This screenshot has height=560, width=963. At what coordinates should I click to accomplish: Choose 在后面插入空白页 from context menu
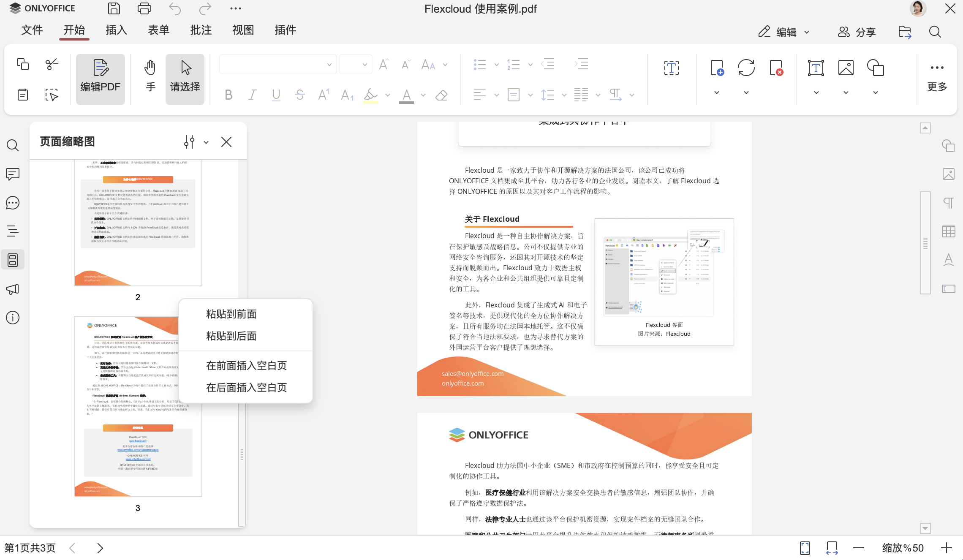point(247,388)
